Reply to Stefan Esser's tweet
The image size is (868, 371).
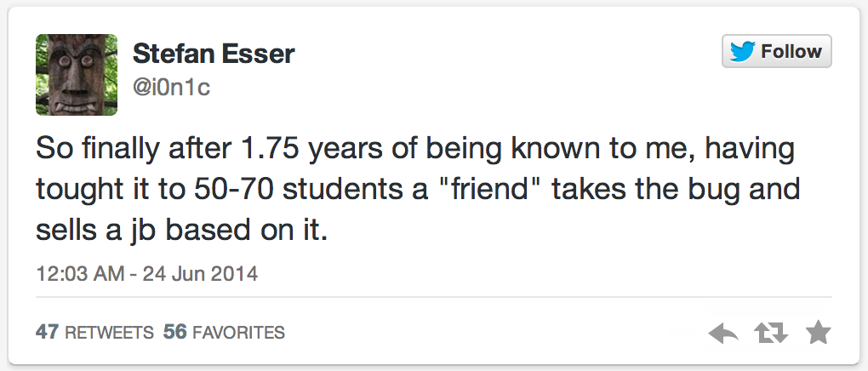723,333
